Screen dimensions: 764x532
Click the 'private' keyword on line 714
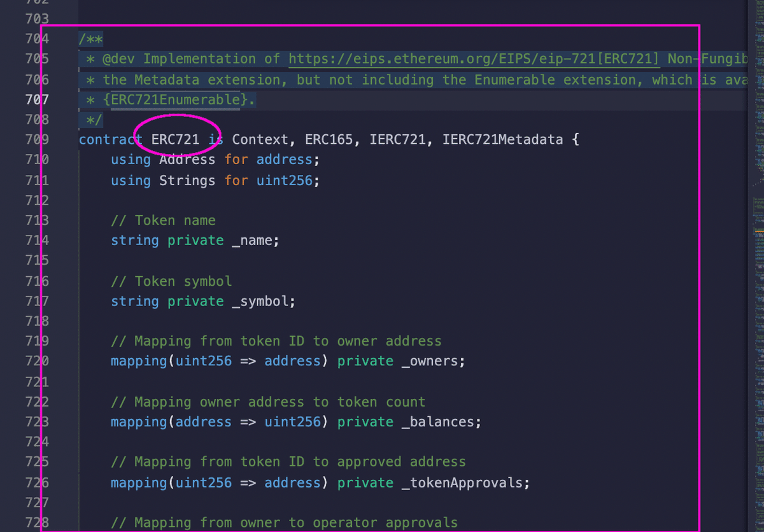click(x=195, y=241)
